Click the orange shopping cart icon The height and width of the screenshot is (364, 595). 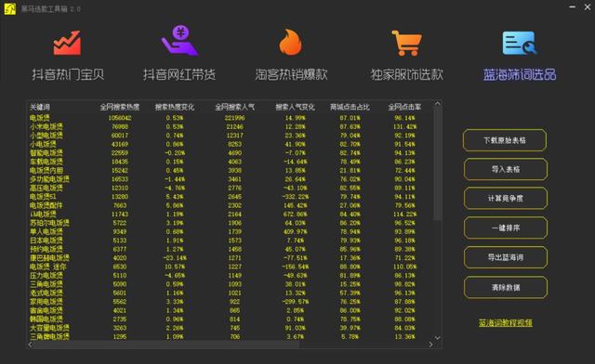coord(406,43)
